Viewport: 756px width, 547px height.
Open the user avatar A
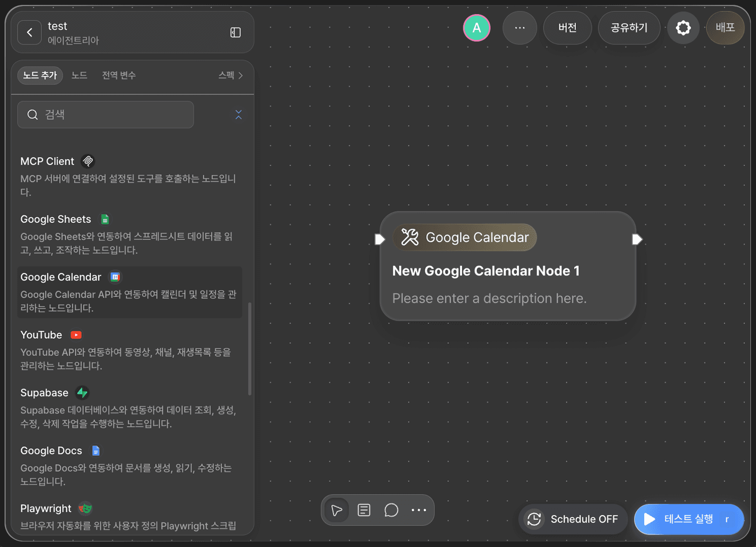tap(476, 28)
